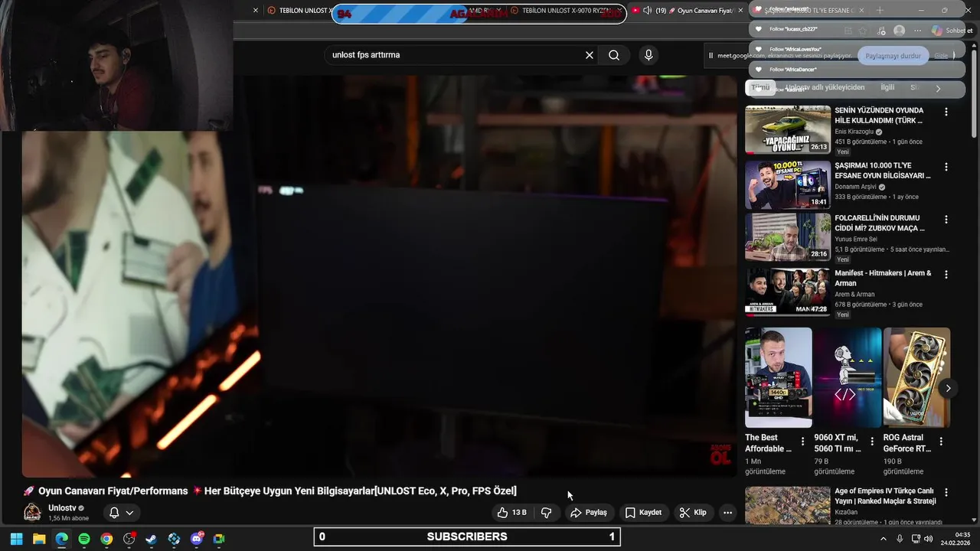Open Google Chrome from the taskbar

click(106, 539)
